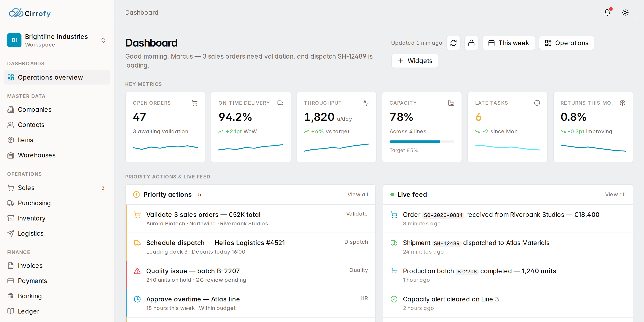The image size is (644, 322).
Task: Click the Priority actions count 5
Action: pos(199,195)
